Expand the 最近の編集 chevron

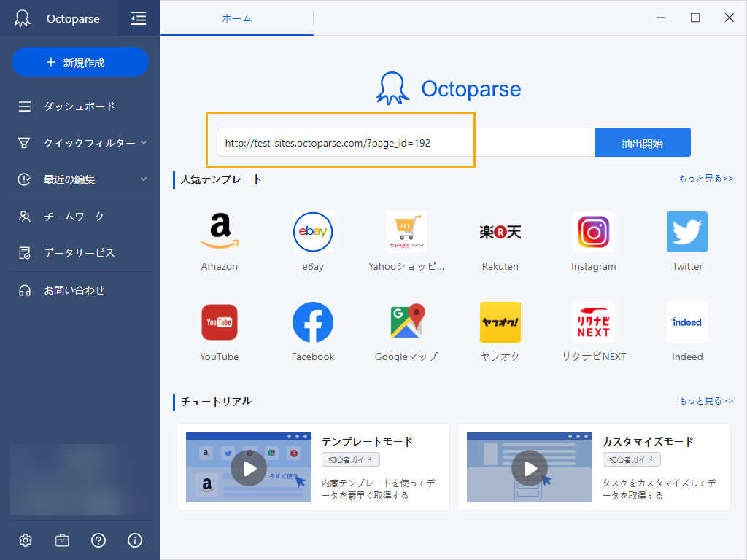tap(144, 179)
